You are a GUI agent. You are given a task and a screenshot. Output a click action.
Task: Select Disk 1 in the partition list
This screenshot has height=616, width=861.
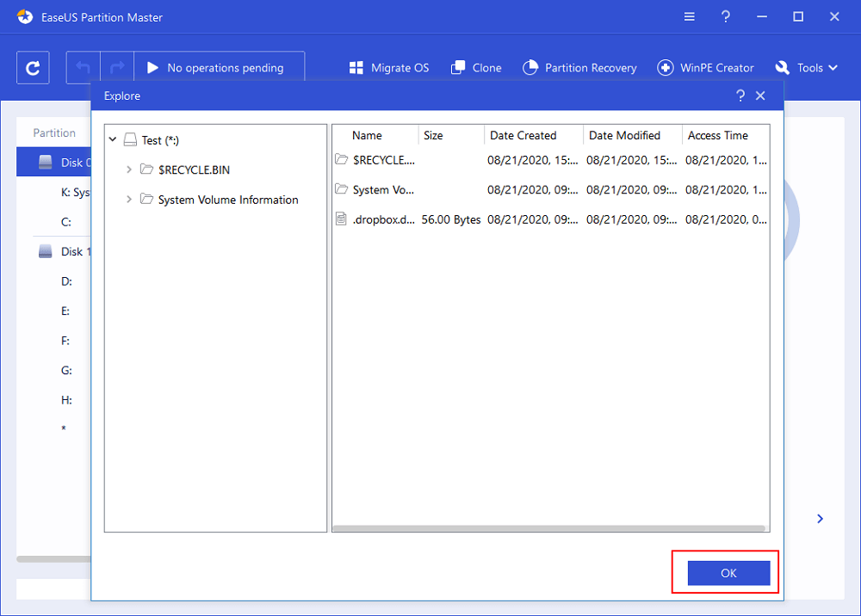[x=53, y=251]
